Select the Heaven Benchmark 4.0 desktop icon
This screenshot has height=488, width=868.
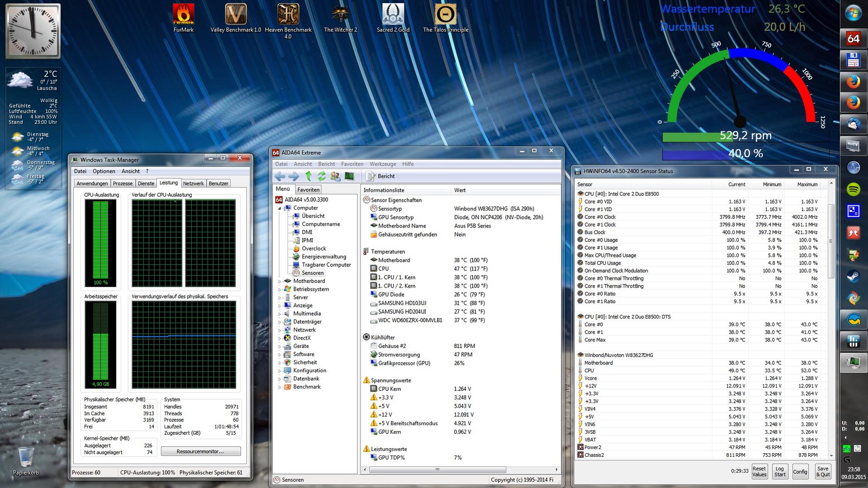[288, 21]
